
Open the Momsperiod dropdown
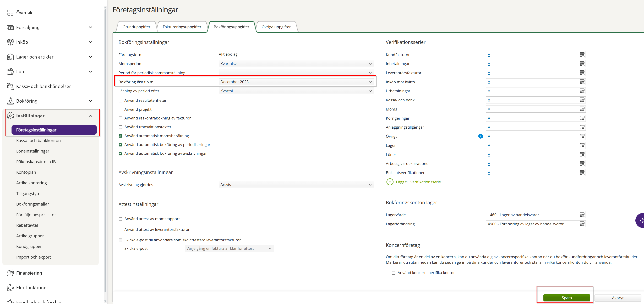[296, 64]
